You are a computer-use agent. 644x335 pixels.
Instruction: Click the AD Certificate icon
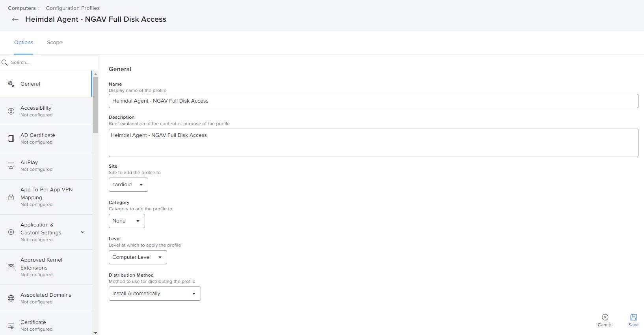tap(11, 138)
